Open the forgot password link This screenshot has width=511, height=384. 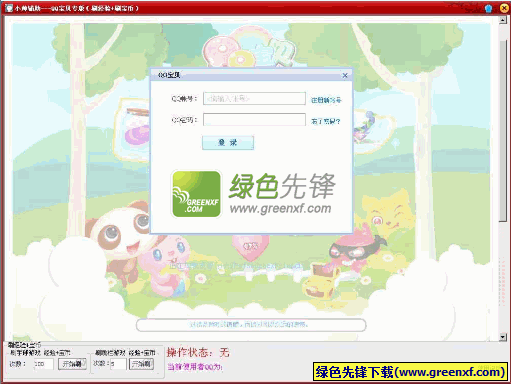click(326, 121)
